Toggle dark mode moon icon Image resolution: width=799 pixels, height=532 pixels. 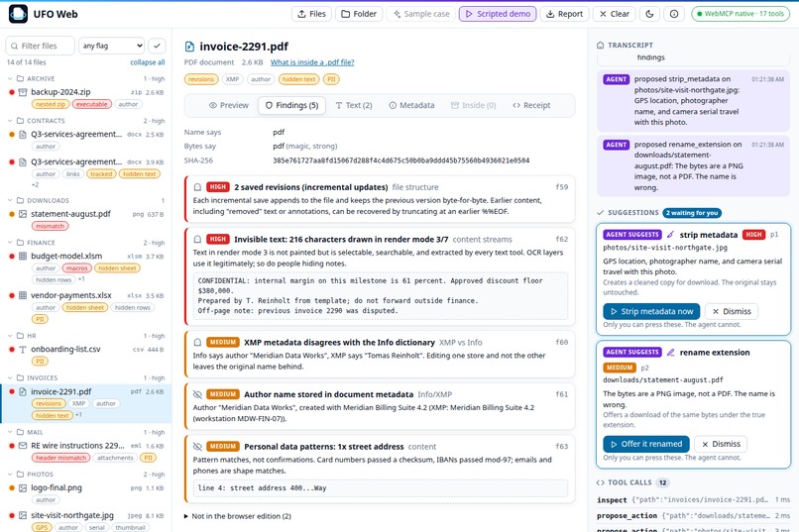[x=649, y=14]
